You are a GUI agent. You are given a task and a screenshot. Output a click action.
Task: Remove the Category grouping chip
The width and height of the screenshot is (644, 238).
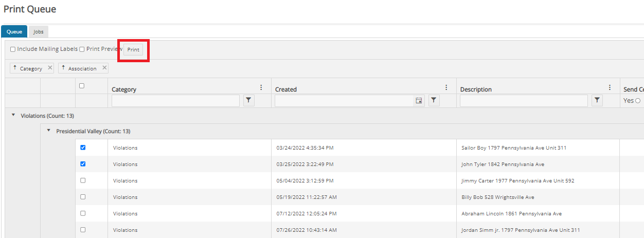pyautogui.click(x=50, y=68)
